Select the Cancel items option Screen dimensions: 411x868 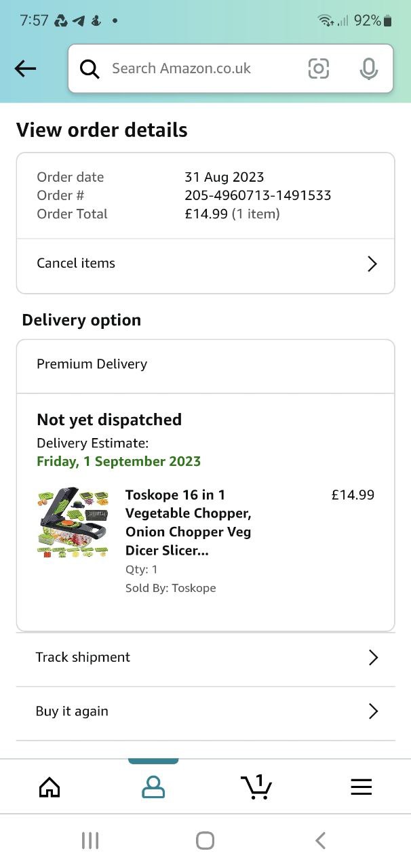click(76, 263)
